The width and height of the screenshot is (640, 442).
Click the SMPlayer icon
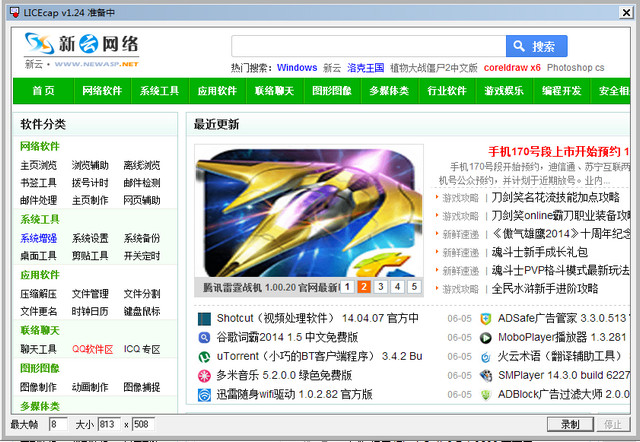tap(485, 375)
